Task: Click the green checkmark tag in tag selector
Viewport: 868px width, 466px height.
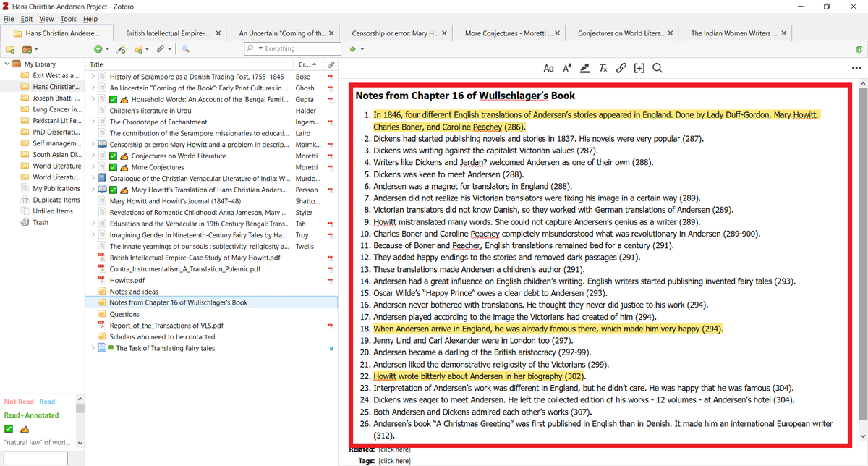Action: 9,428
